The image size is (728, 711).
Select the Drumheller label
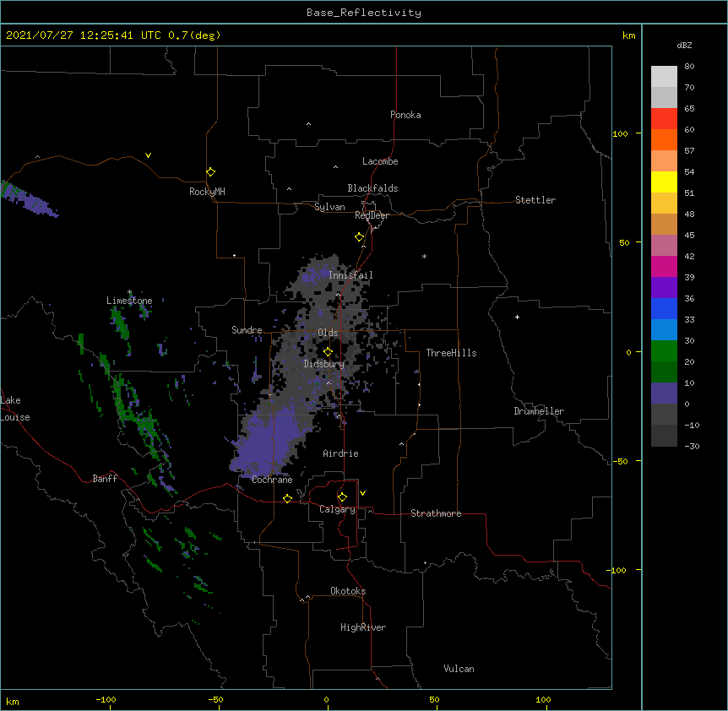click(x=539, y=411)
